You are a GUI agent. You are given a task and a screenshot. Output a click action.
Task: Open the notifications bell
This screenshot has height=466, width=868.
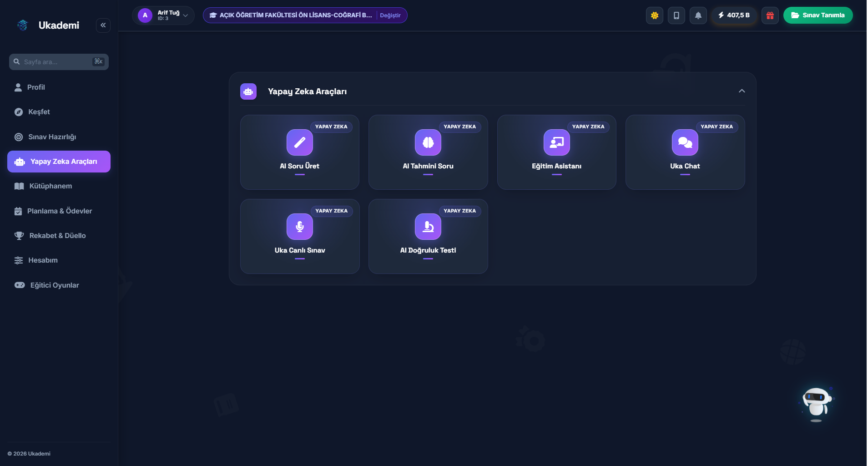698,15
